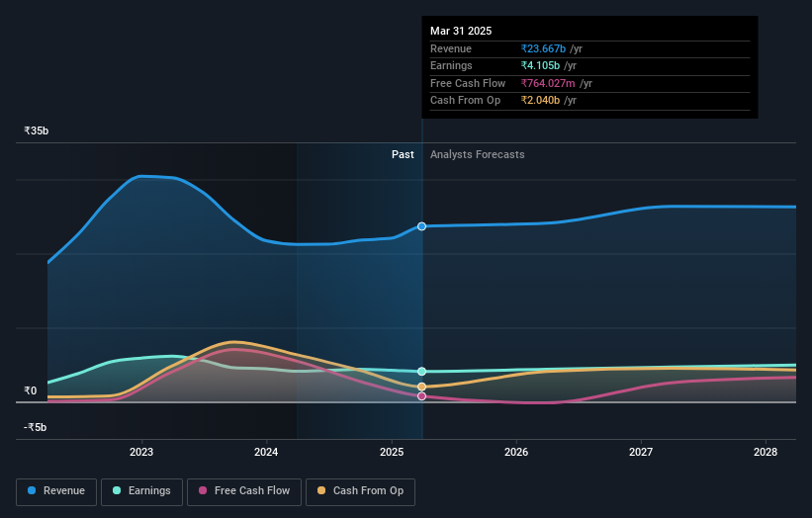Toggle the Revenue series legend button

click(56, 491)
